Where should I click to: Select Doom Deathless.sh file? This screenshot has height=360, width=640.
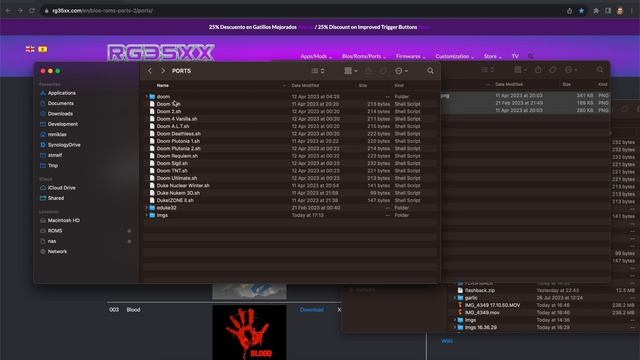point(178,133)
